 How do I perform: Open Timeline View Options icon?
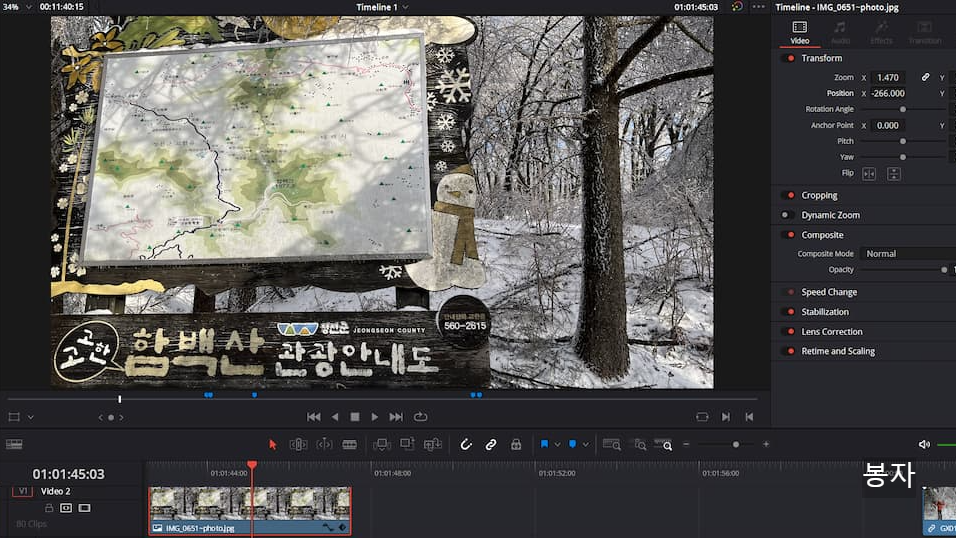pyautogui.click(x=14, y=445)
